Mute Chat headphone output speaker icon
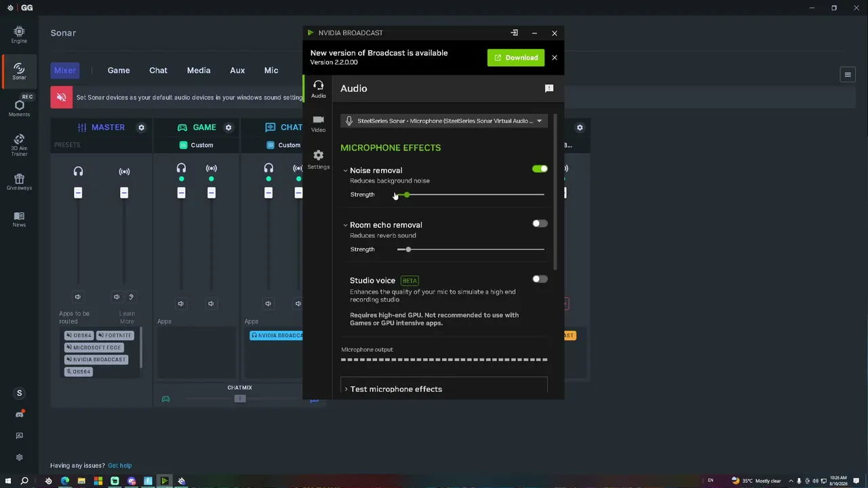The image size is (868, 488). (x=269, y=304)
